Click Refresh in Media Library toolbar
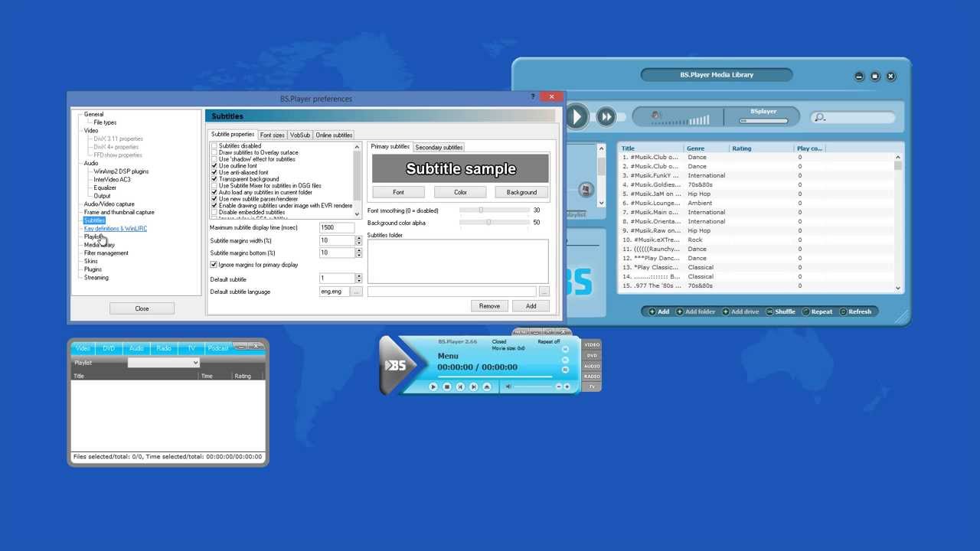The height and width of the screenshot is (551, 980). tap(855, 311)
